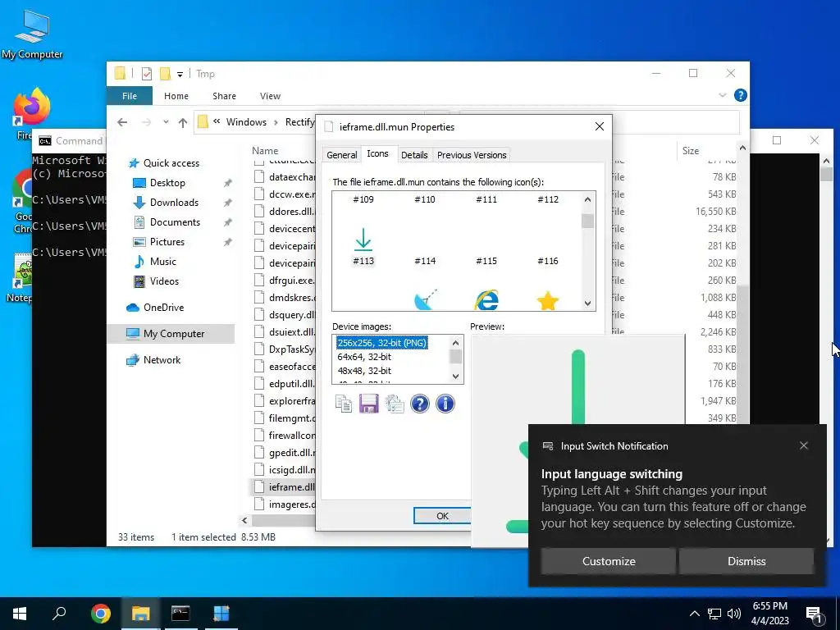Switch to the General tab
The width and height of the screenshot is (840, 630).
coord(342,155)
